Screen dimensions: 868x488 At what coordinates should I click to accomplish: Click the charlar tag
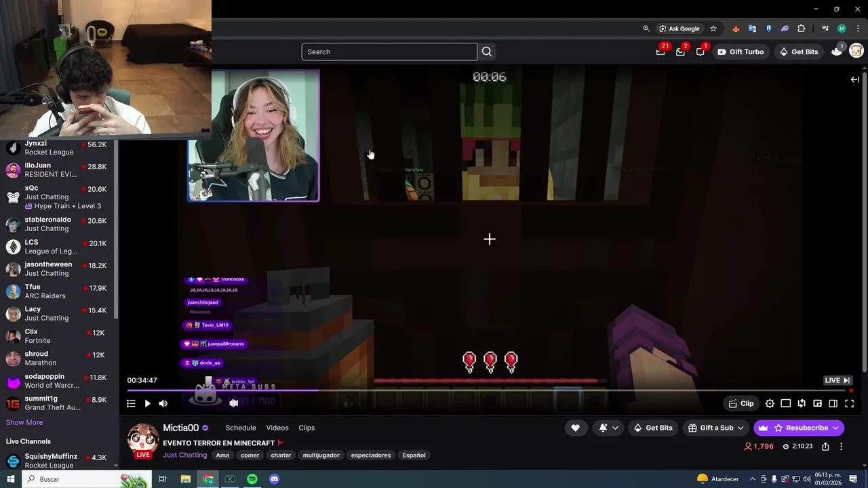tap(281, 455)
